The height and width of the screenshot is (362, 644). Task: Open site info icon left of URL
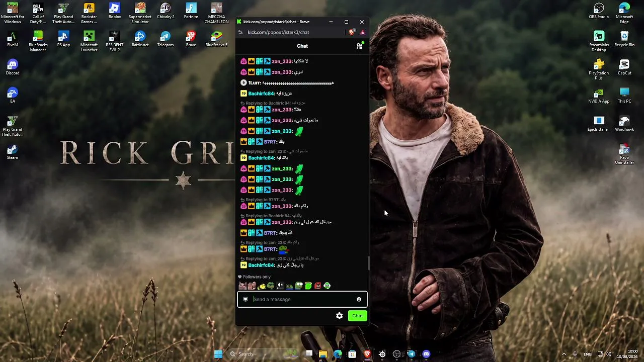tap(240, 32)
